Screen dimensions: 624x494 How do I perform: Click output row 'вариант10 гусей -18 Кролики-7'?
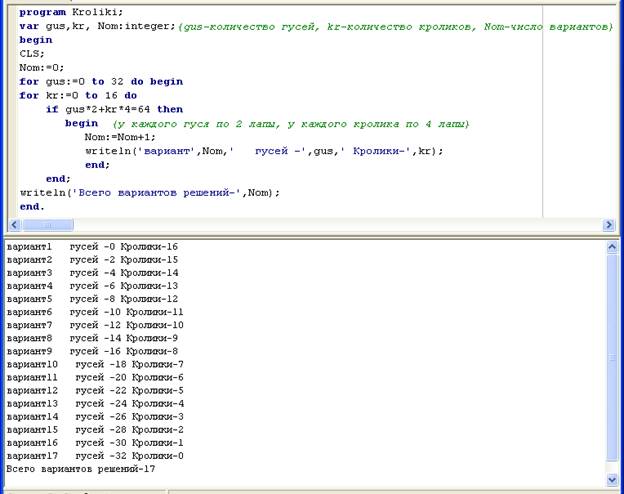pyautogui.click(x=95, y=364)
